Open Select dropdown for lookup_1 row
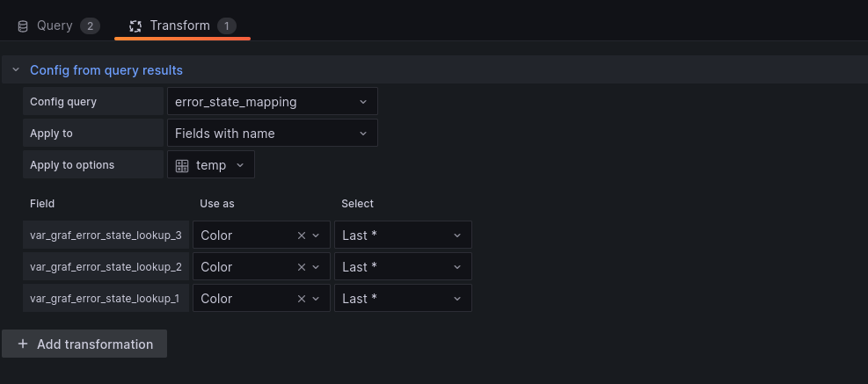Viewport: 868px width, 384px height. click(x=403, y=299)
